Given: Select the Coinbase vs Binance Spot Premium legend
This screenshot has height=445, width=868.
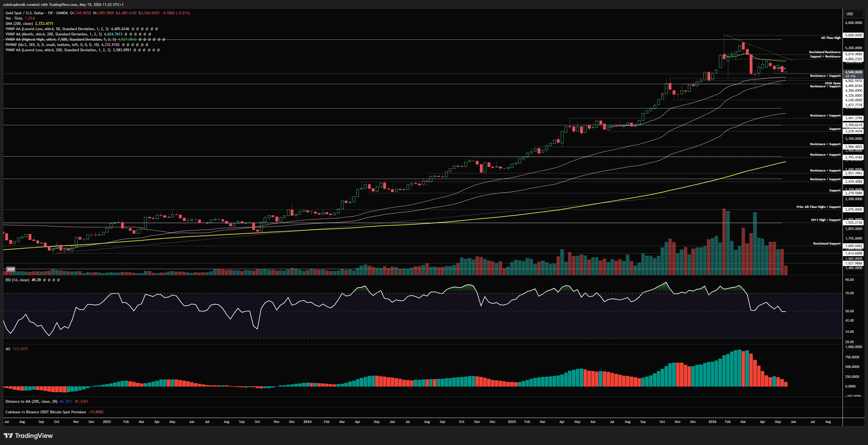Looking at the screenshot, I should point(46,412).
